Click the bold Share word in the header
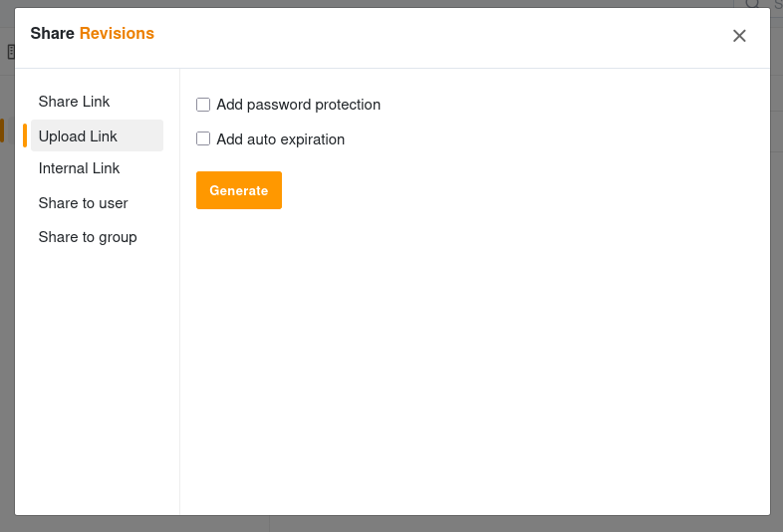 52,34
